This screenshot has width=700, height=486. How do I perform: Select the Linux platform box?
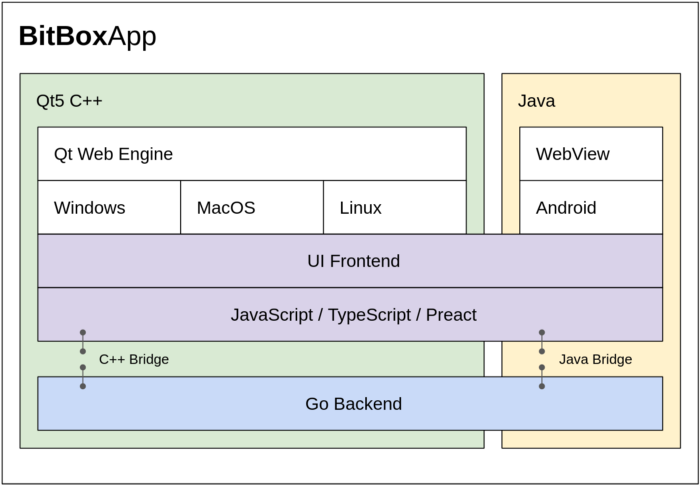click(x=395, y=208)
